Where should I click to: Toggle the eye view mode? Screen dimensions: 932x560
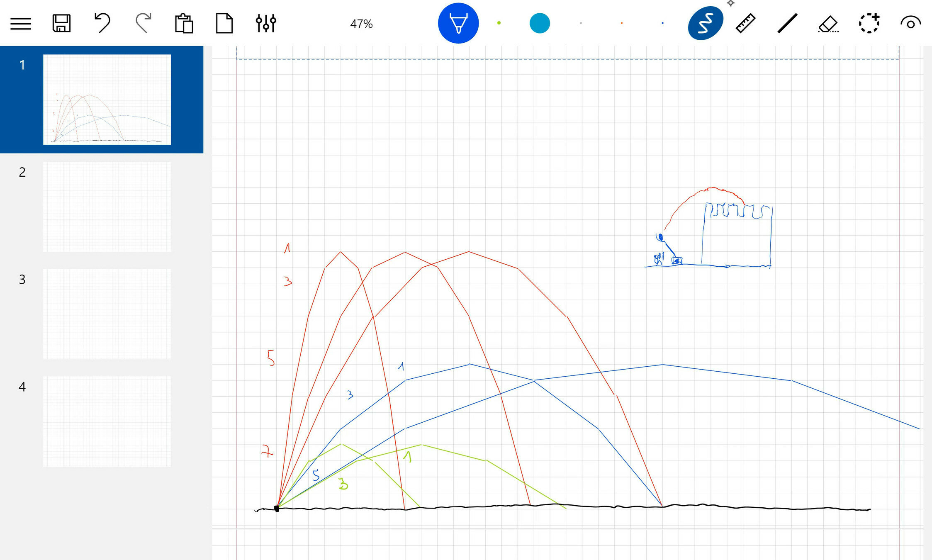click(x=910, y=23)
